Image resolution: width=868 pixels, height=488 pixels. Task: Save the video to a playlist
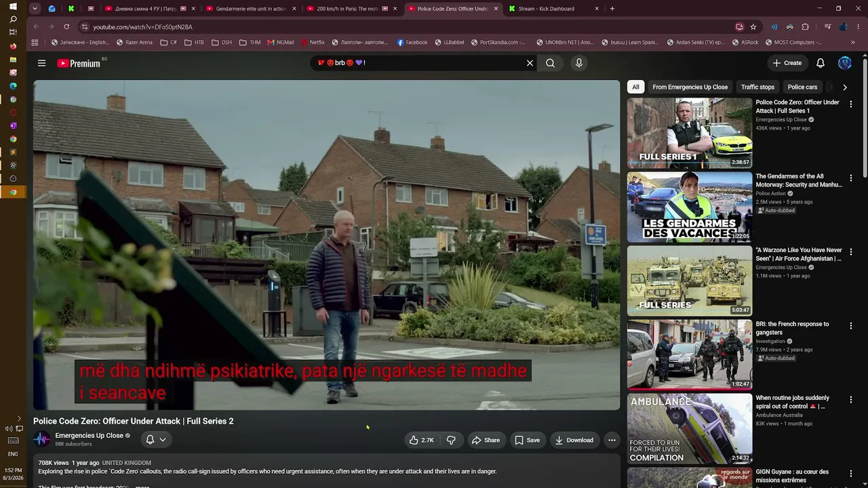(x=527, y=440)
